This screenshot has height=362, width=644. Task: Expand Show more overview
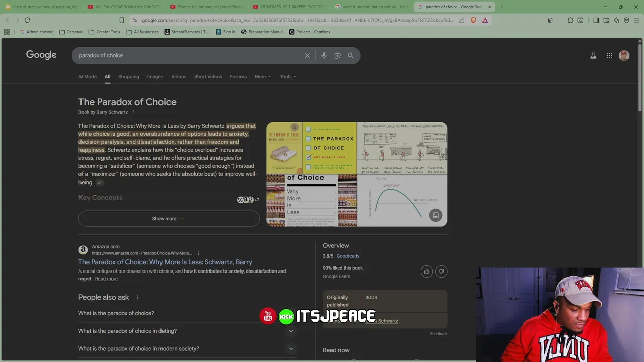[x=169, y=219]
